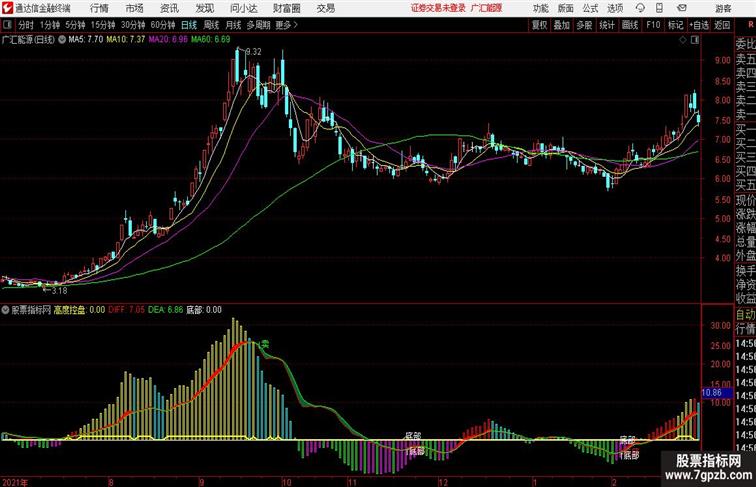Click the 自动 label in right panel

click(x=745, y=315)
